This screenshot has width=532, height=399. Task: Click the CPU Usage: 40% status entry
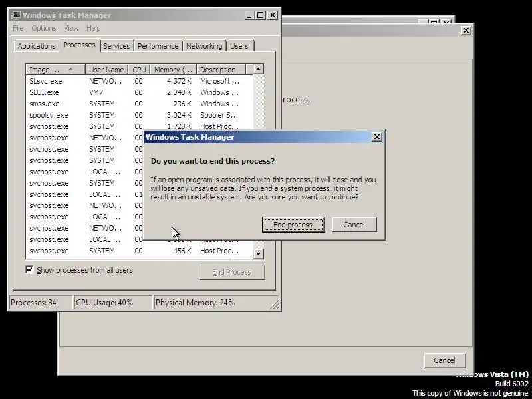tap(113, 303)
